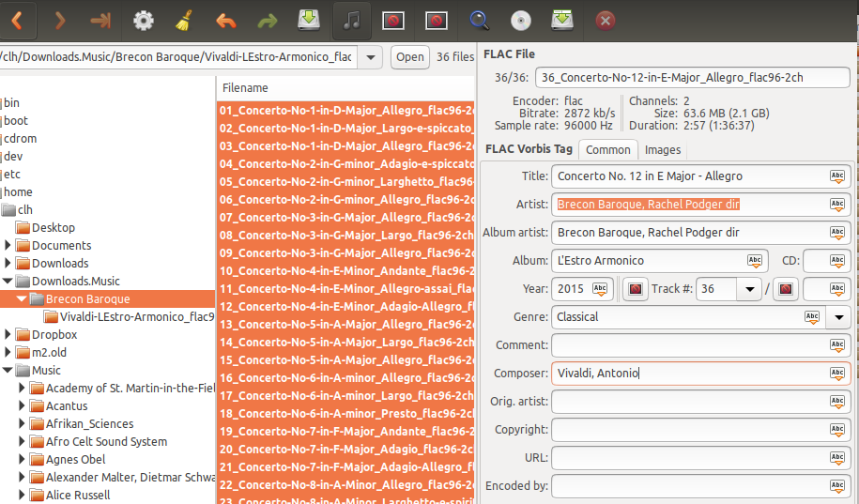Open file search with the magnifier icon
Viewport: 859px width, 504px height.
click(480, 21)
